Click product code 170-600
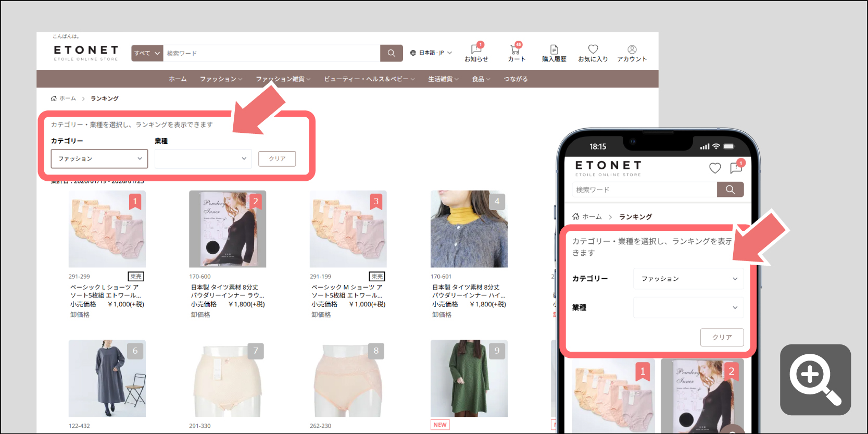868x434 pixels. (x=200, y=277)
